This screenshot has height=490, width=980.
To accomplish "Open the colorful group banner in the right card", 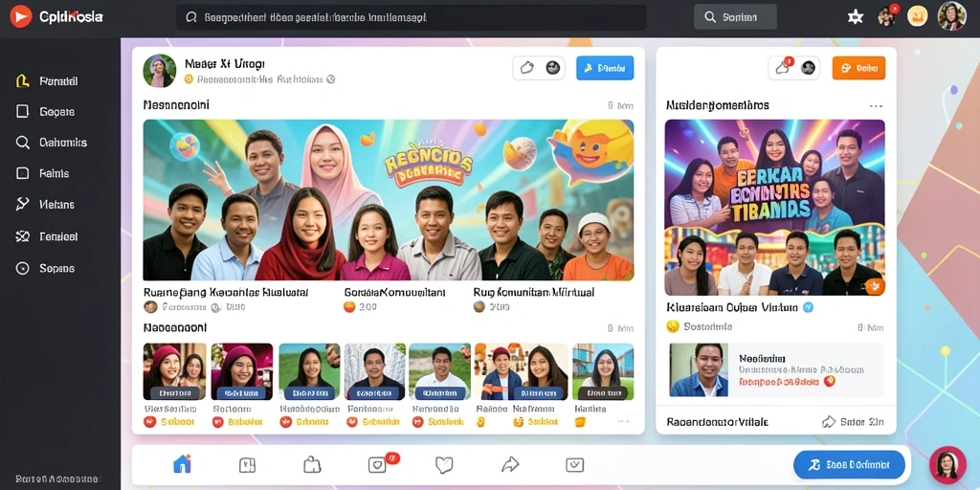I will click(775, 208).
